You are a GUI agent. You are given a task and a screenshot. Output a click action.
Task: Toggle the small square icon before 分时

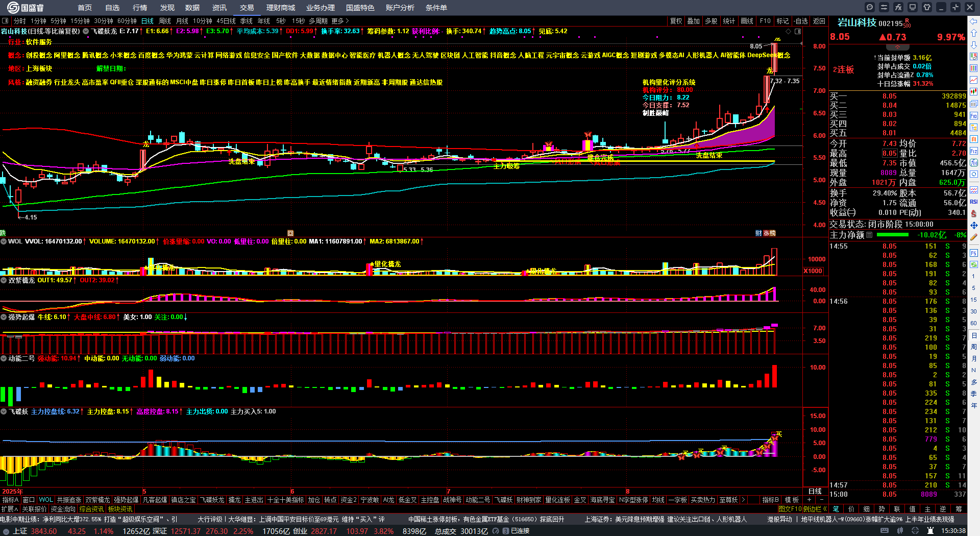[x=5, y=21]
